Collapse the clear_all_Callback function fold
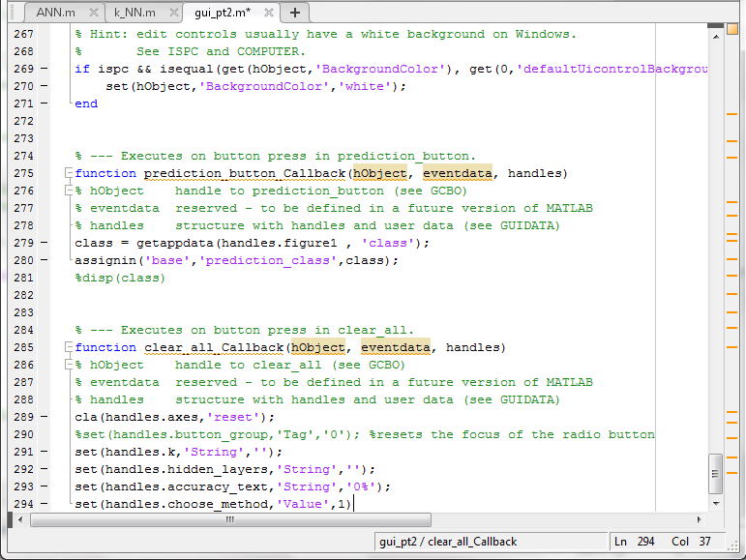The image size is (746, 560). pyautogui.click(x=69, y=347)
